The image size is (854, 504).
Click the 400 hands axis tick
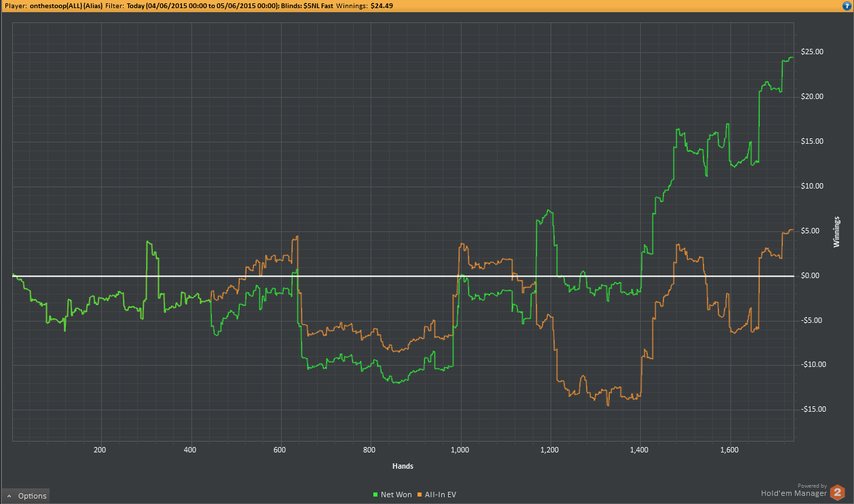point(190,450)
